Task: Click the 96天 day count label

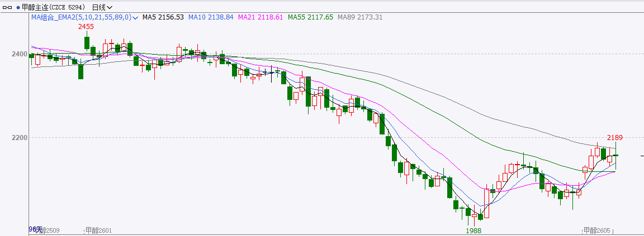Action: click(x=35, y=229)
